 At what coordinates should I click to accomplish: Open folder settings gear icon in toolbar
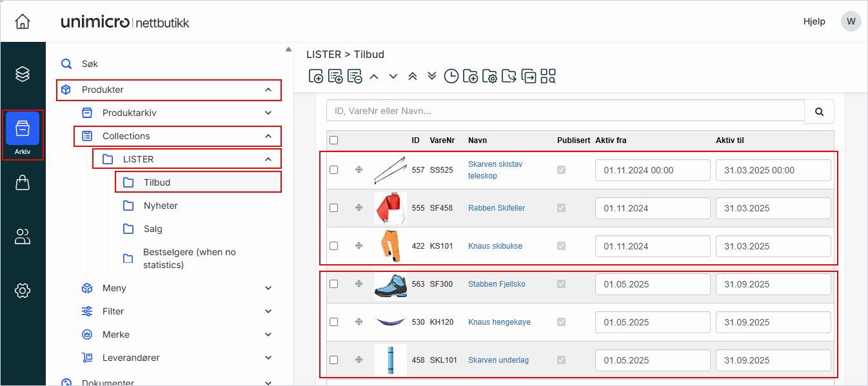pos(490,77)
